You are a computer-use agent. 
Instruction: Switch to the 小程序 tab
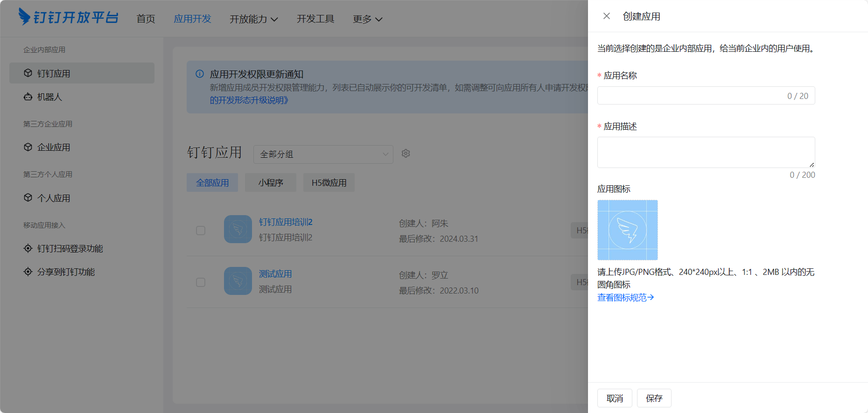pos(271,182)
